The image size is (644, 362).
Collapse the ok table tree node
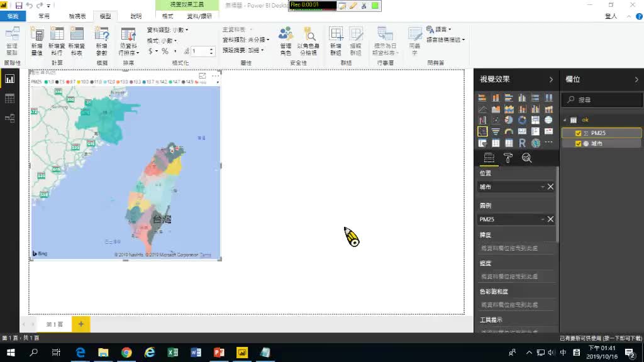click(565, 120)
